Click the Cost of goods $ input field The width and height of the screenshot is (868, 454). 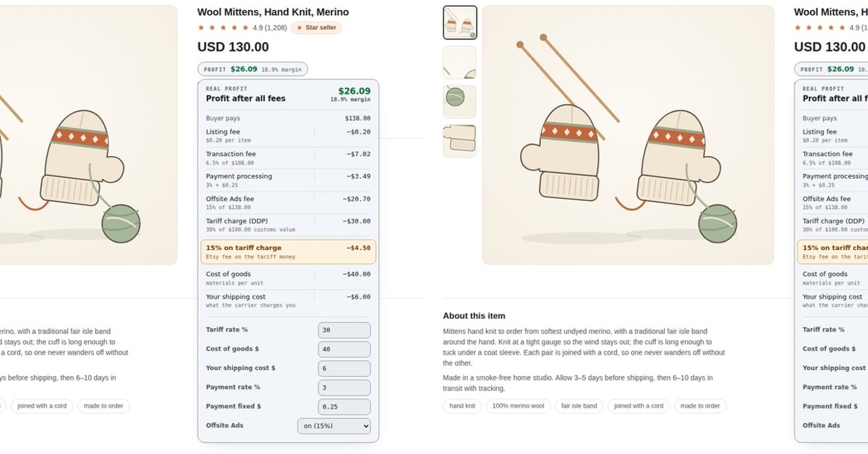click(x=344, y=349)
